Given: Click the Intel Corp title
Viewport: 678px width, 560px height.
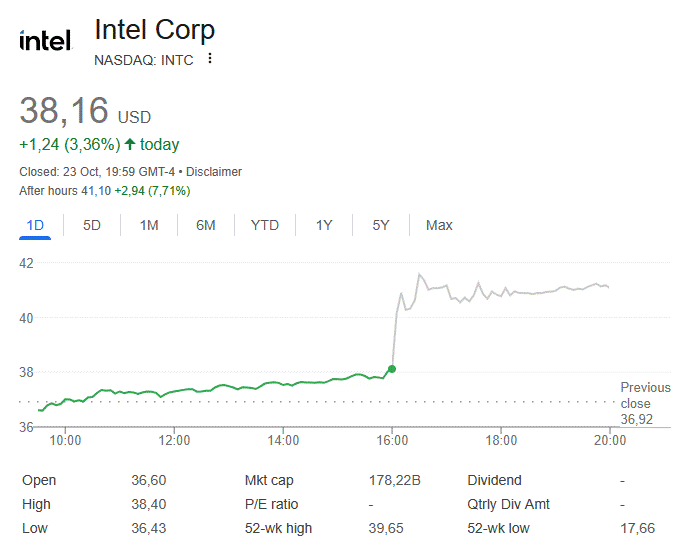Looking at the screenshot, I should coord(154,29).
